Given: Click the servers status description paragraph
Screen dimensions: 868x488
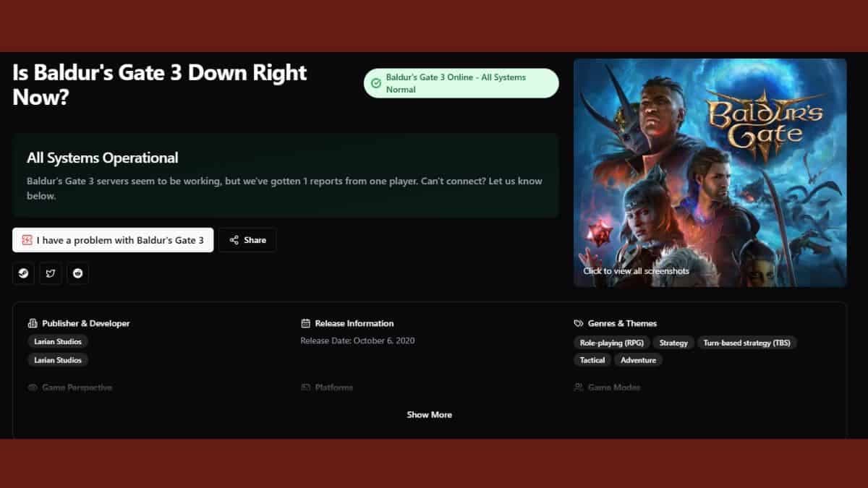Looking at the screenshot, I should point(284,188).
